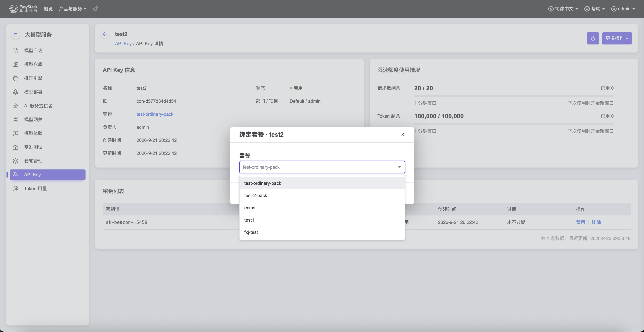
Task: Click the API Key breadcrumb link
Action: click(123, 44)
